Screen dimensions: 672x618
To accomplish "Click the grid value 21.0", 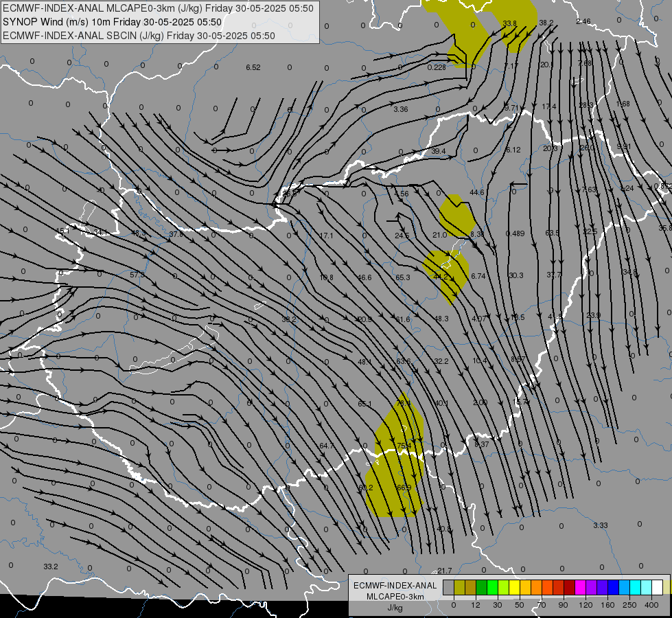I will click(440, 235).
